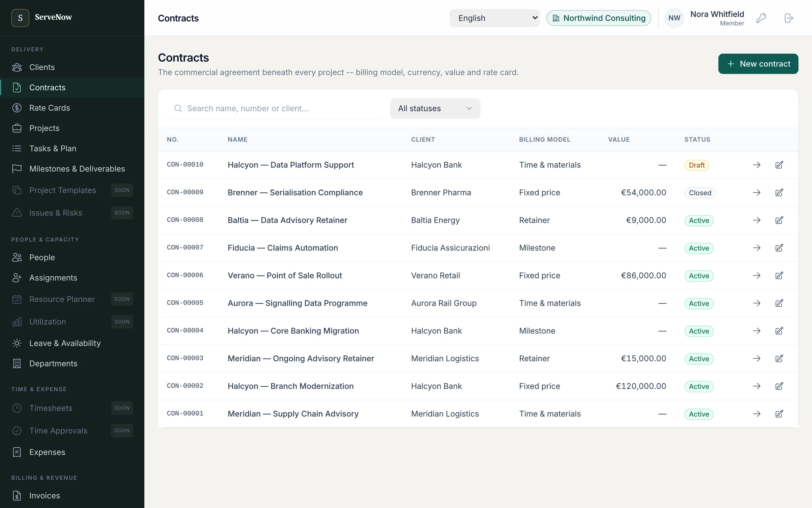Image resolution: width=812 pixels, height=508 pixels.
Task: Open arrow for Halcyon — Core Banking Migration
Action: click(757, 331)
